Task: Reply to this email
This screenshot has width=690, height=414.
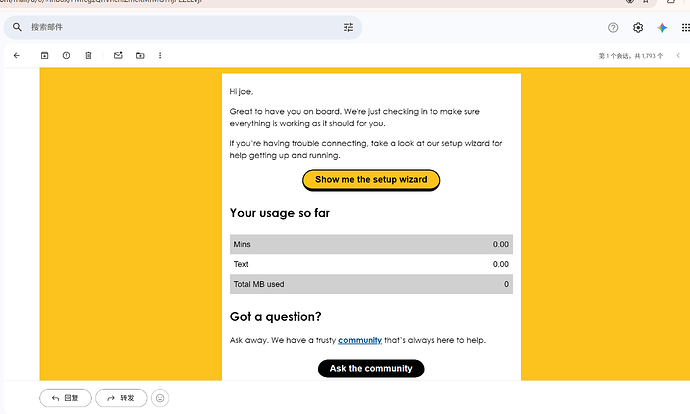Action: point(65,398)
